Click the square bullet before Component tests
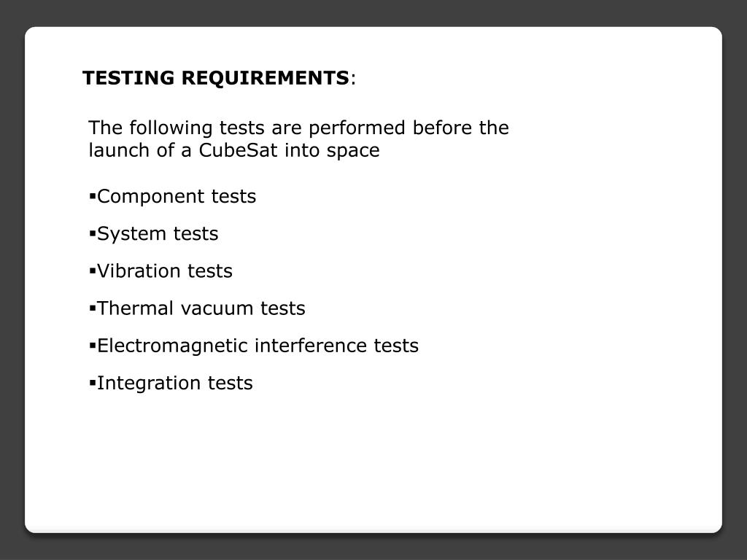 tap(93, 196)
